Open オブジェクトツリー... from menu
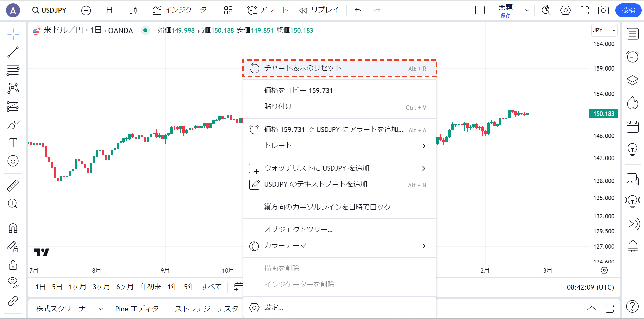This screenshot has height=319, width=644. click(x=339, y=230)
